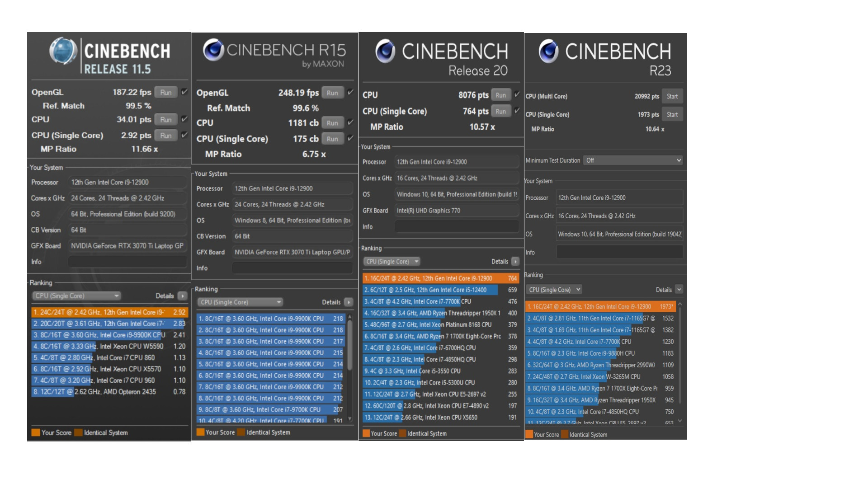868x488 pixels.
Task: Toggle the CPU checkbox in Release 20
Action: [517, 95]
